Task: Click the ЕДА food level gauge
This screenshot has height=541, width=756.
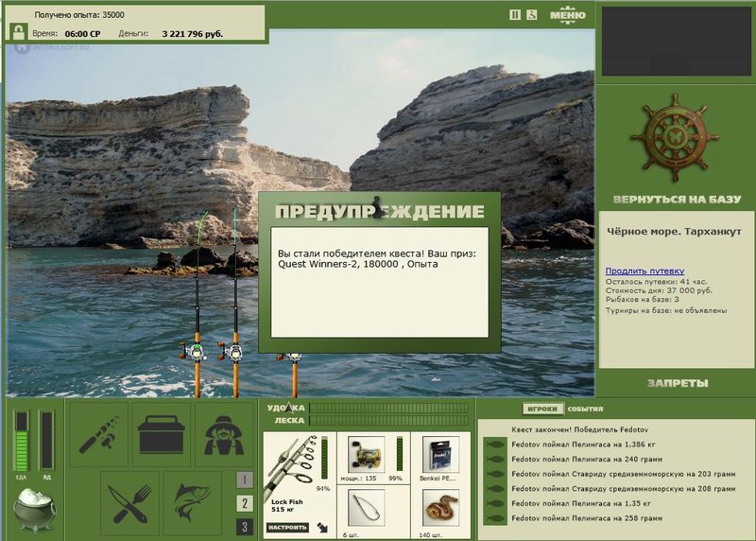Action: click(x=22, y=441)
